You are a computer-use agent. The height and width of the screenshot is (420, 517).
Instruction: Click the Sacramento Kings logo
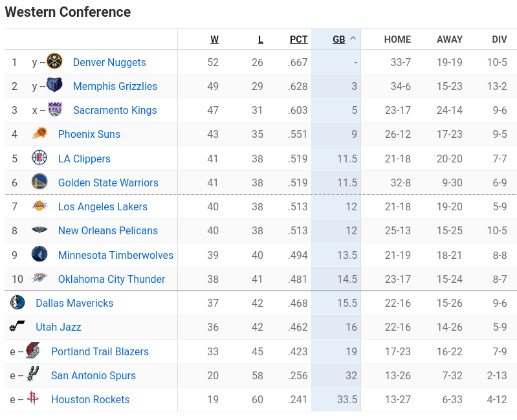point(55,110)
